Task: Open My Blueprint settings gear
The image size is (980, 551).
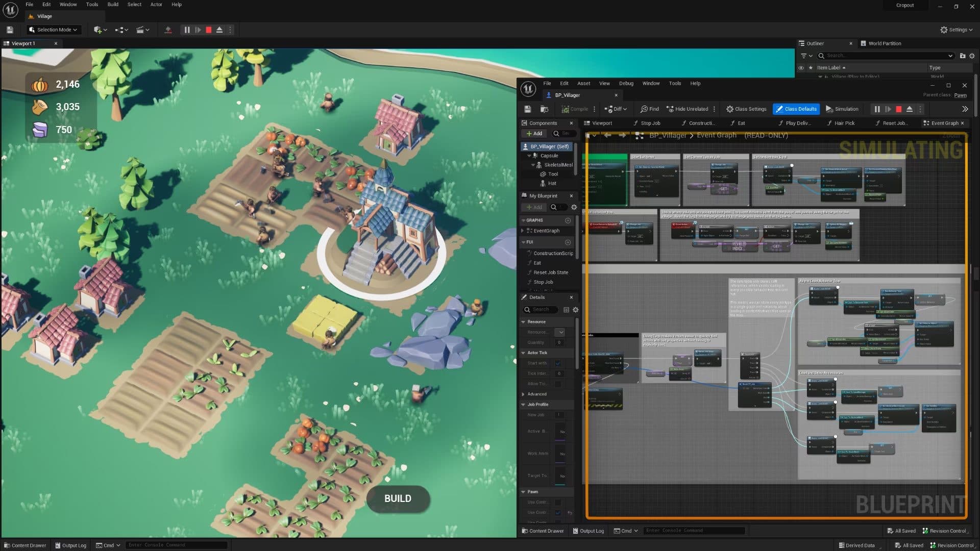Action: point(574,208)
